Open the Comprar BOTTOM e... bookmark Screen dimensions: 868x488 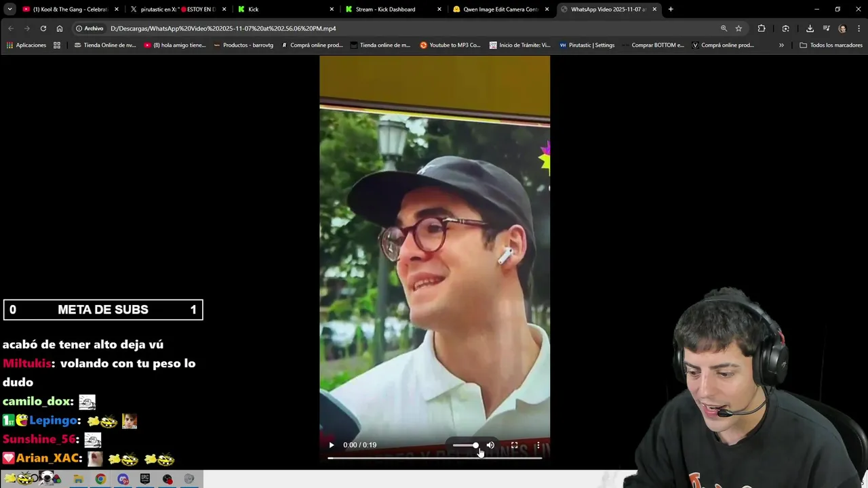coord(652,45)
